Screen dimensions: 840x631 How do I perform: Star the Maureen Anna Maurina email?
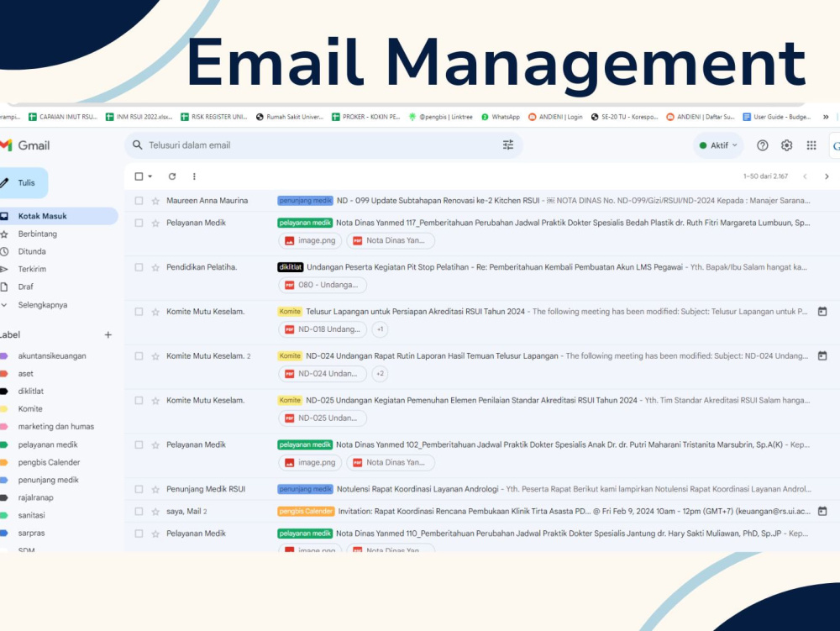pyautogui.click(x=155, y=201)
